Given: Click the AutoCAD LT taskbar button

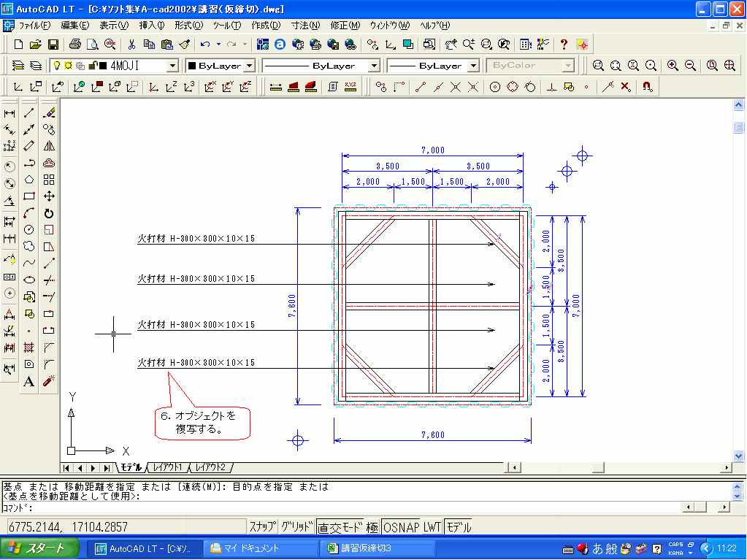Looking at the screenshot, I should click(145, 549).
